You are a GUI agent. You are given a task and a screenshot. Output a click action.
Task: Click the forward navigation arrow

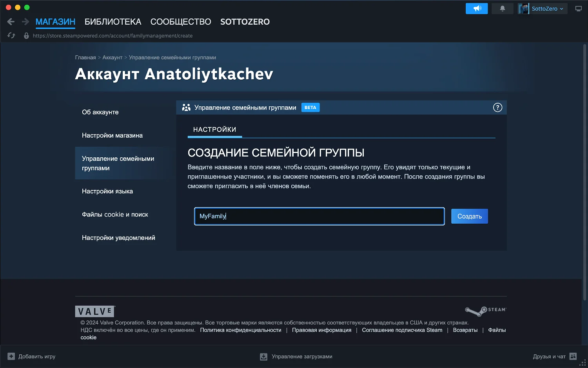coord(25,22)
